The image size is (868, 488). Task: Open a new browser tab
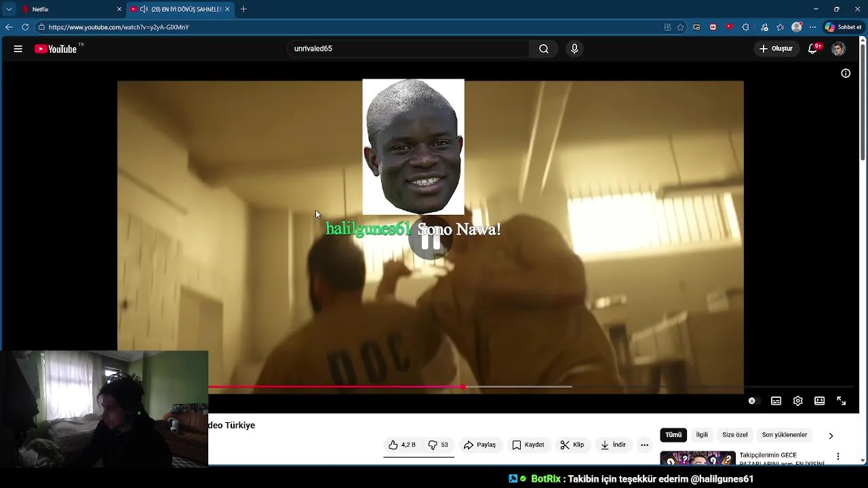[243, 9]
